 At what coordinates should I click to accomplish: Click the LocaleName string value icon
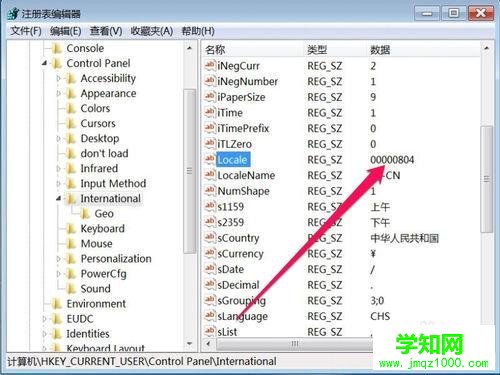(x=209, y=175)
